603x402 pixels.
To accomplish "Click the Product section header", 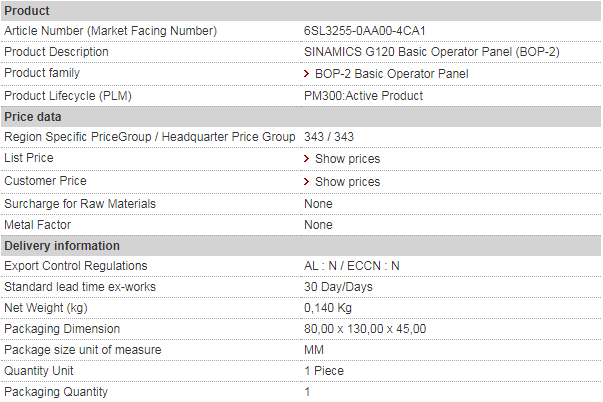I will [x=301, y=11].
